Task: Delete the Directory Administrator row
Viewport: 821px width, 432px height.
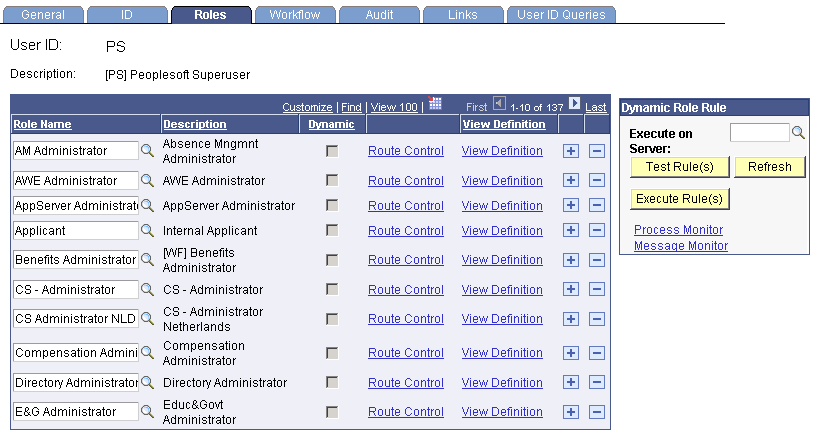Action: tap(597, 383)
